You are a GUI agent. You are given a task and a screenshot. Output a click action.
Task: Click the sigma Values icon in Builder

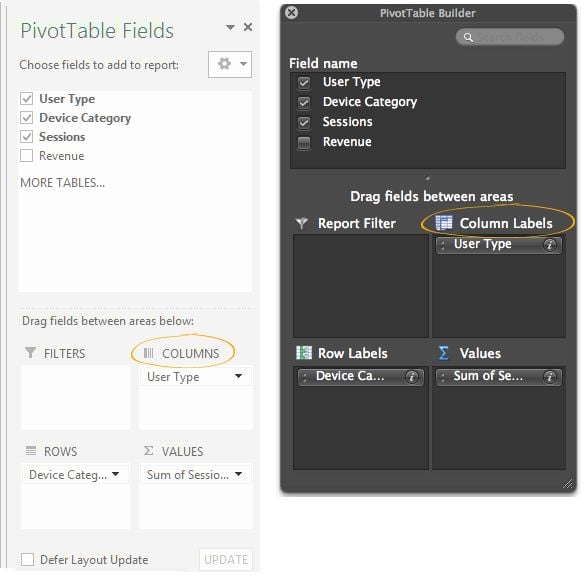pyautogui.click(x=443, y=353)
